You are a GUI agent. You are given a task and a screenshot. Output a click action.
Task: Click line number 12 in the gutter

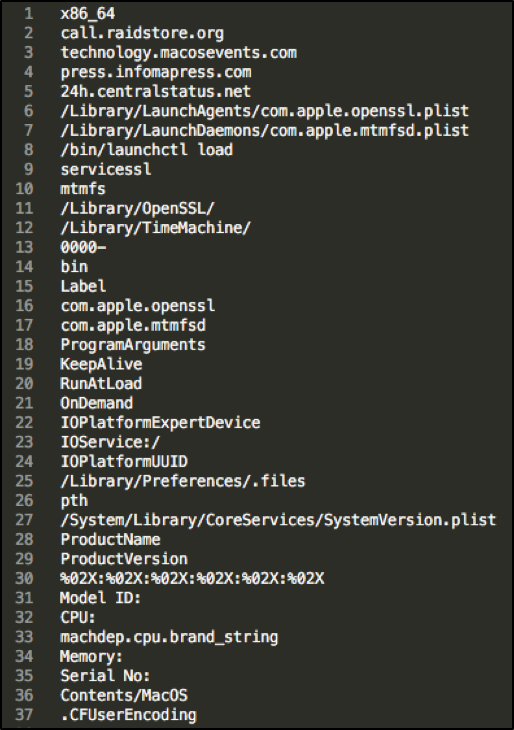24,228
